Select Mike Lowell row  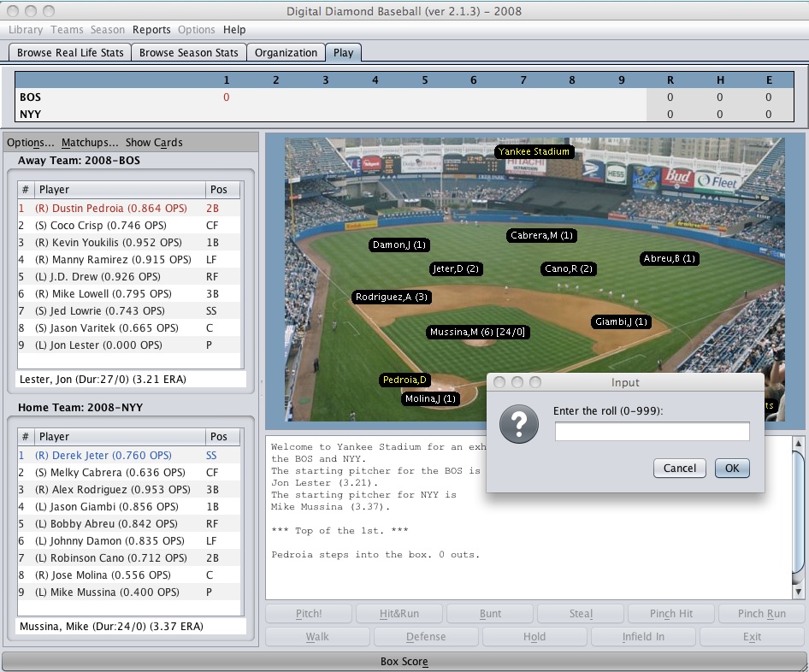pyautogui.click(x=129, y=293)
